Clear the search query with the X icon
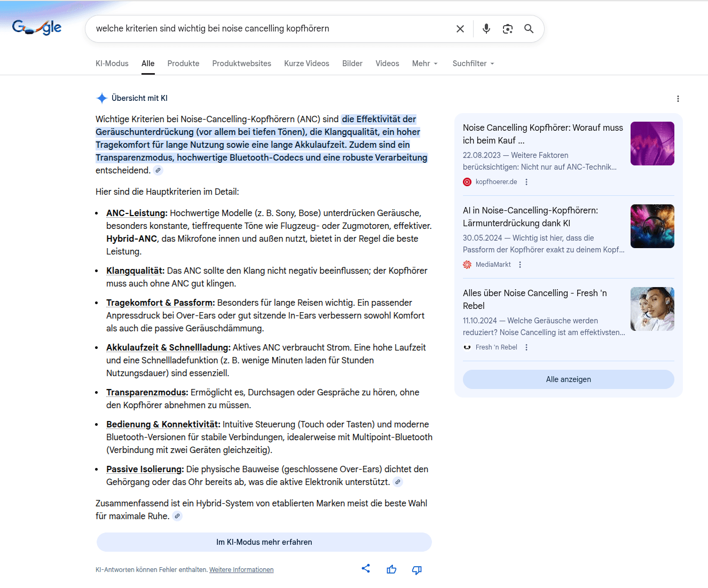708x588 pixels. pos(460,29)
